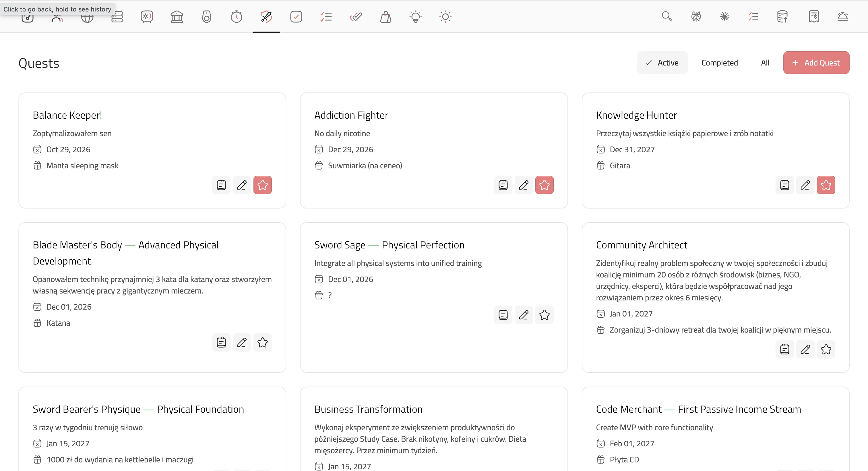
Task: Click the Add Quest button
Action: pos(816,63)
